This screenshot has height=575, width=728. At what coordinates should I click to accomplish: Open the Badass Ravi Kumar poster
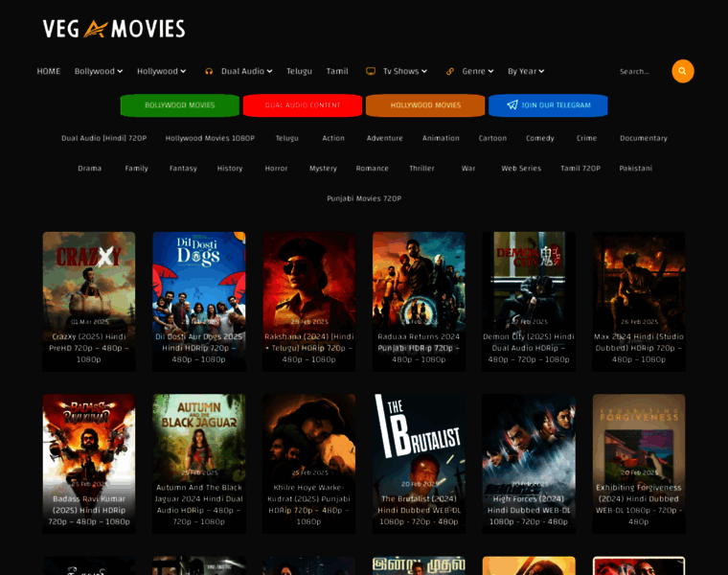pos(89,464)
